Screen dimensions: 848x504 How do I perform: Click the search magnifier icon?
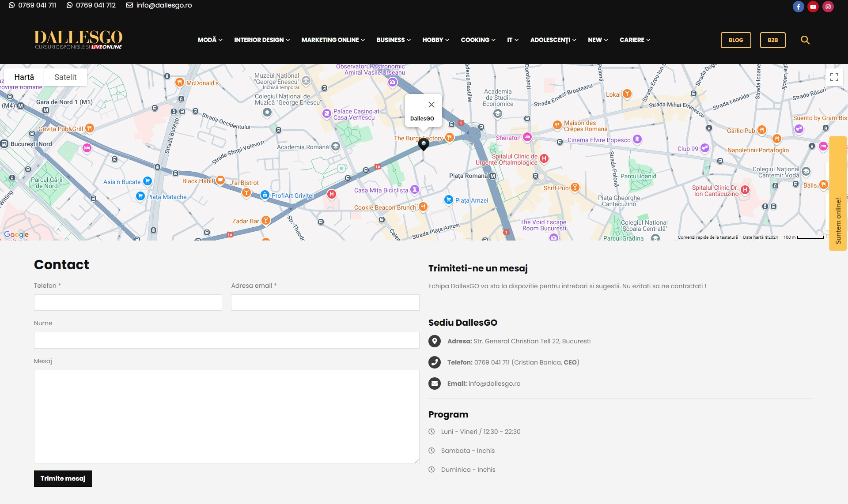click(x=805, y=40)
